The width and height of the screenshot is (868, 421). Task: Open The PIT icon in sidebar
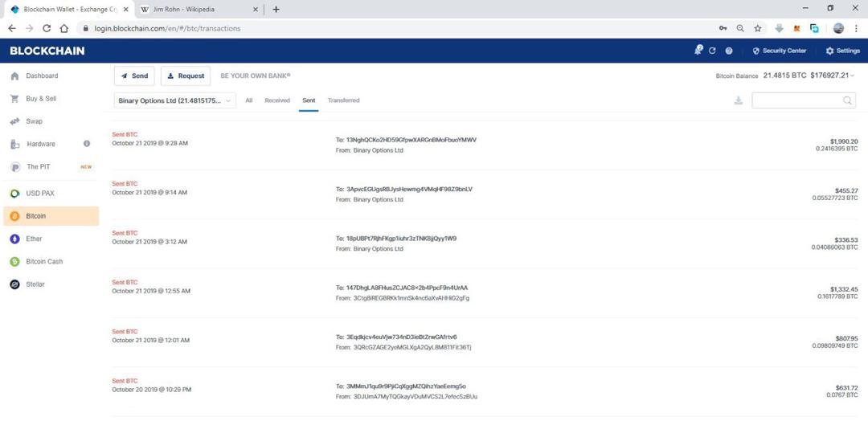pyautogui.click(x=15, y=166)
